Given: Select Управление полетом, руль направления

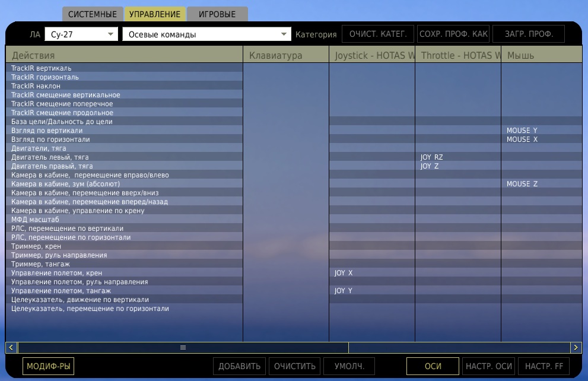Looking at the screenshot, I should click(124, 282).
